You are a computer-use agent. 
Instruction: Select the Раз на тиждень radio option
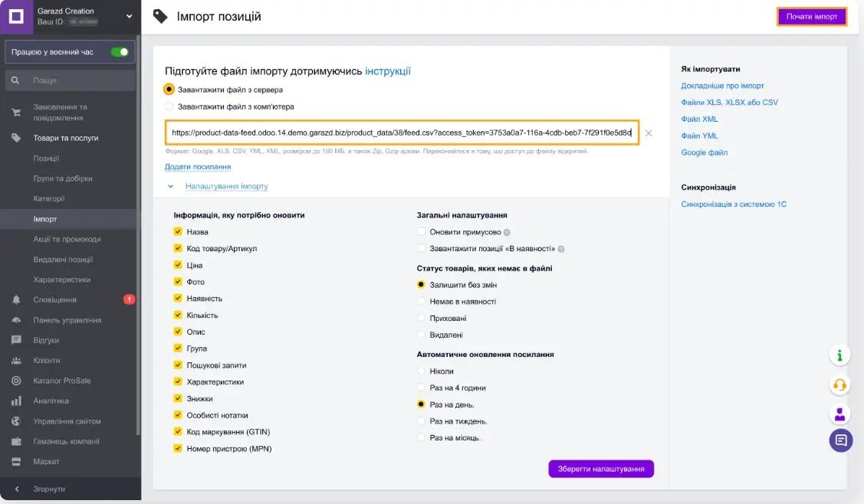[x=421, y=421]
